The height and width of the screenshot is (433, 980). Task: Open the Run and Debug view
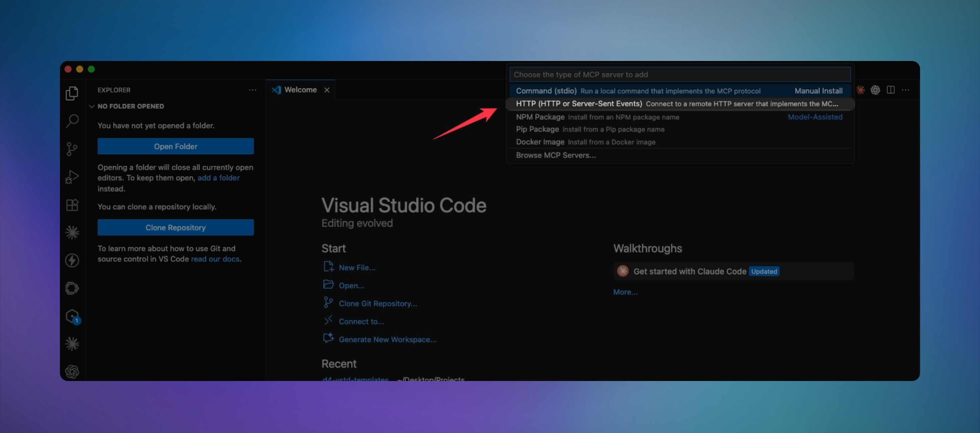(x=72, y=177)
